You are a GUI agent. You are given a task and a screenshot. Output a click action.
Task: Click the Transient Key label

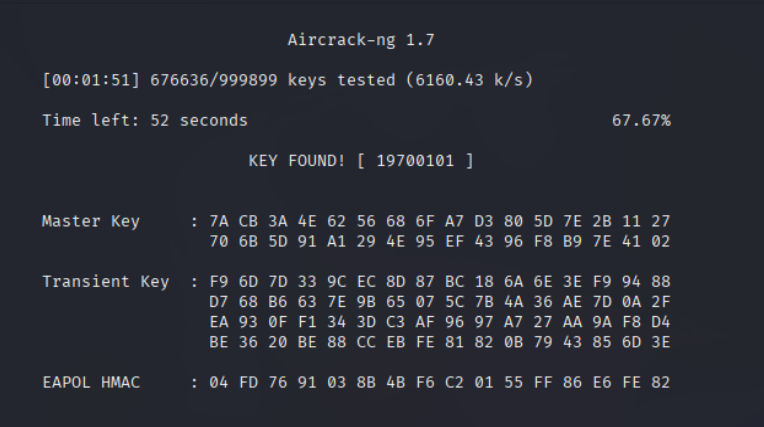click(106, 282)
